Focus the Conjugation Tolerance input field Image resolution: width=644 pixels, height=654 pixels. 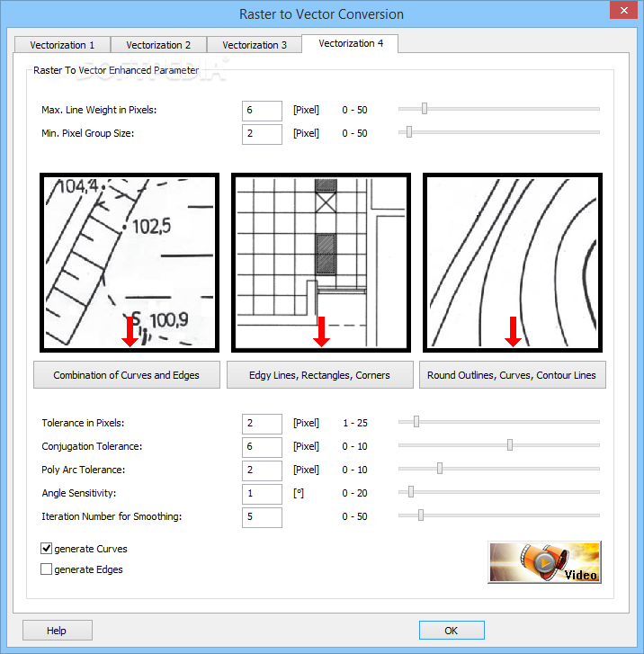tap(262, 447)
